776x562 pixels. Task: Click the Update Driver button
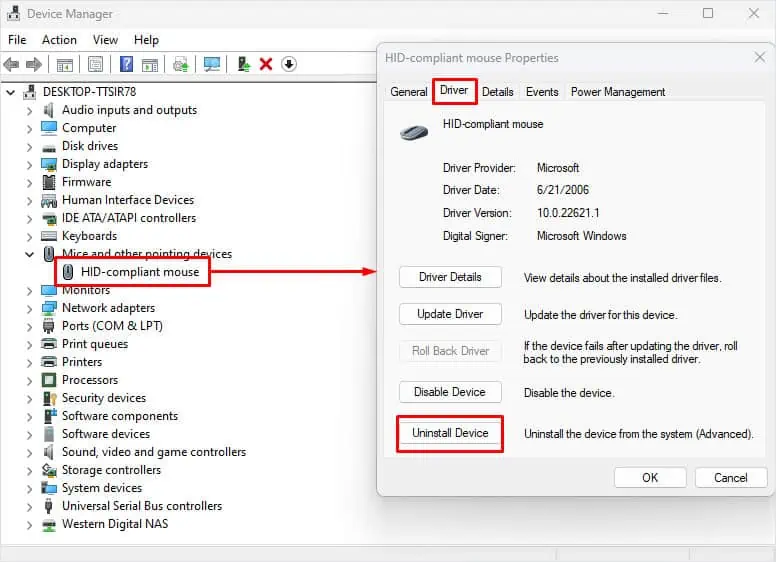point(450,314)
